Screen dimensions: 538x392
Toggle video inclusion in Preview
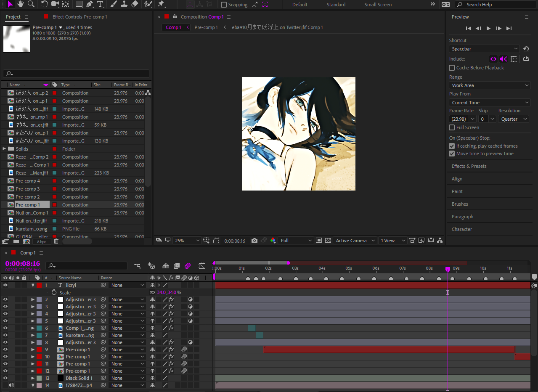pos(493,59)
